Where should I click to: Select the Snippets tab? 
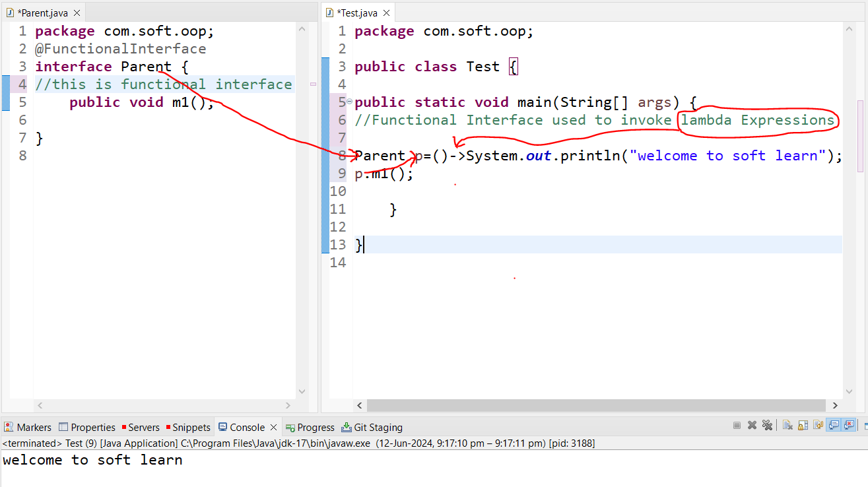[x=187, y=428]
